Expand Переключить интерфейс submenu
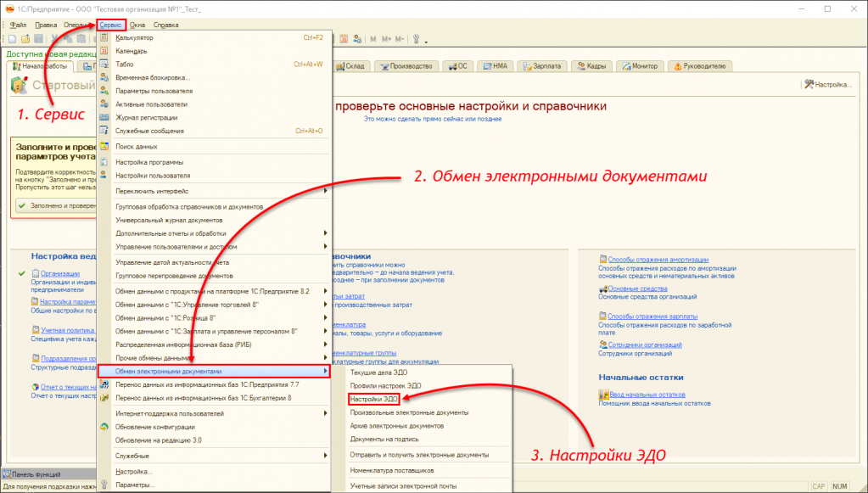 (x=215, y=191)
